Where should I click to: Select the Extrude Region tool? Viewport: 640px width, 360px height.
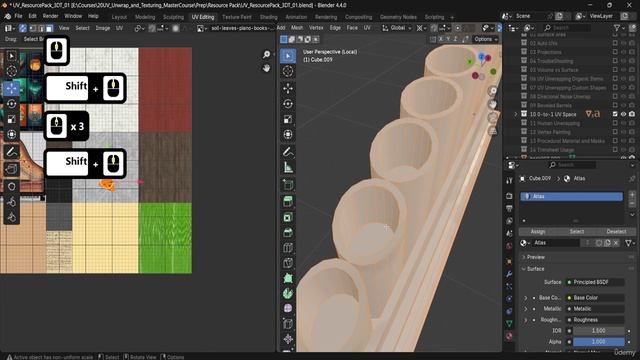coord(288,202)
